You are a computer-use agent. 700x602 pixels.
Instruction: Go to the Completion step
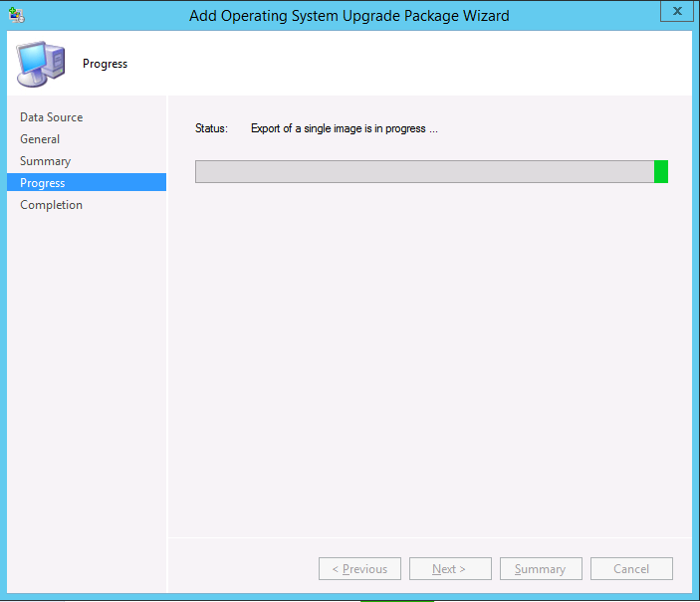click(52, 204)
